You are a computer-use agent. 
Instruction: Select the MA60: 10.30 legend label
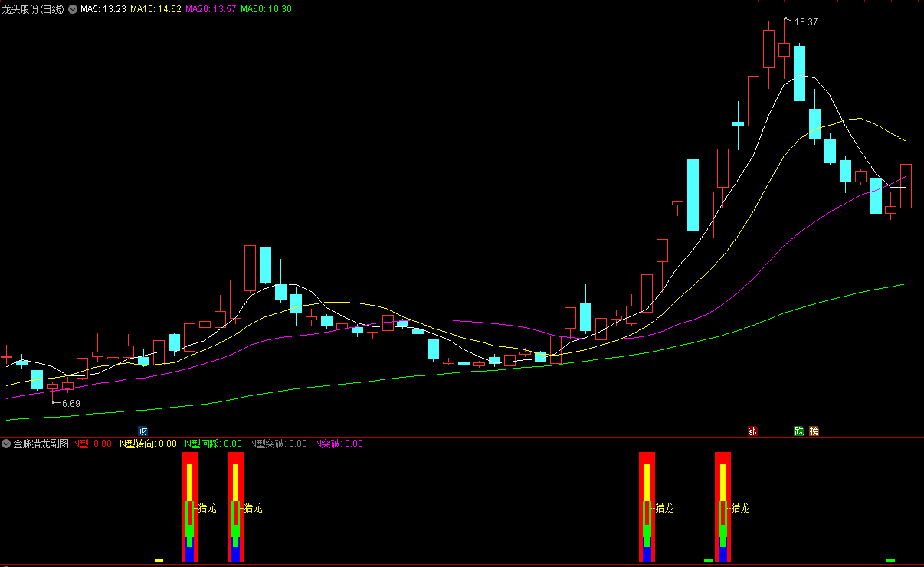(266, 9)
